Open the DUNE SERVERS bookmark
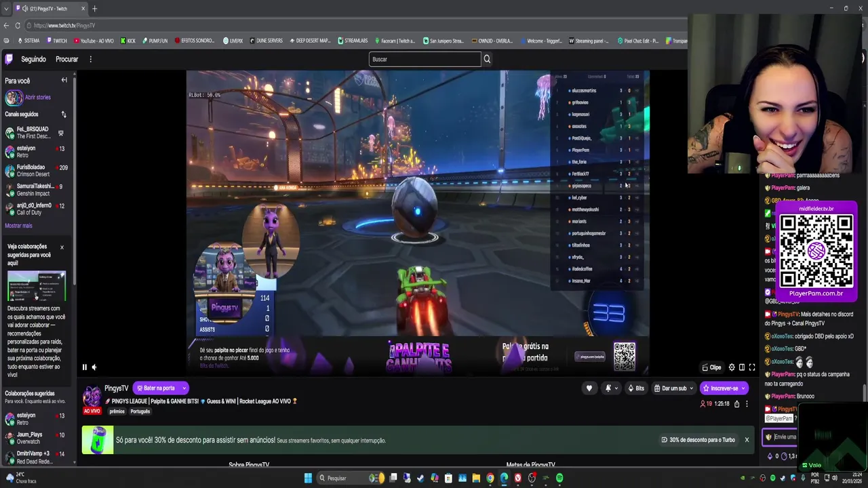868x488 pixels. 266,41
